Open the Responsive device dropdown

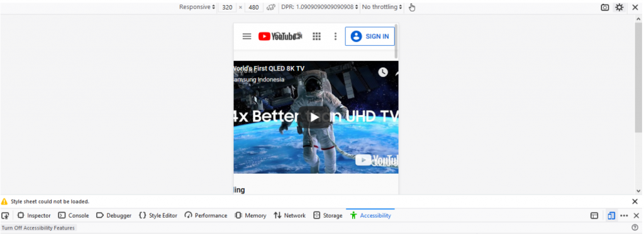click(x=197, y=7)
